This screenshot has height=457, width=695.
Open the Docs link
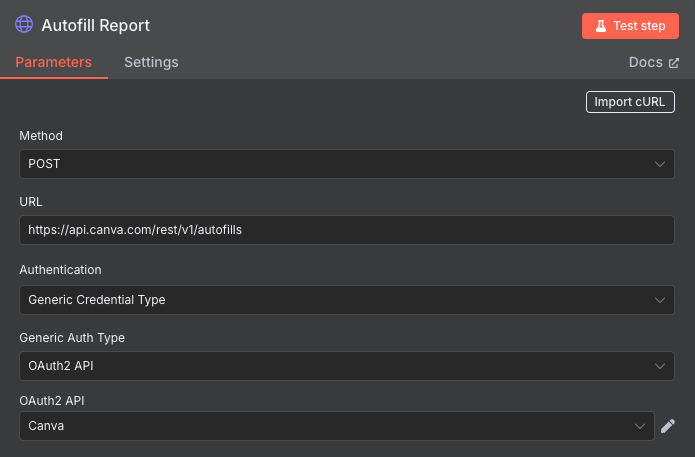[653, 62]
